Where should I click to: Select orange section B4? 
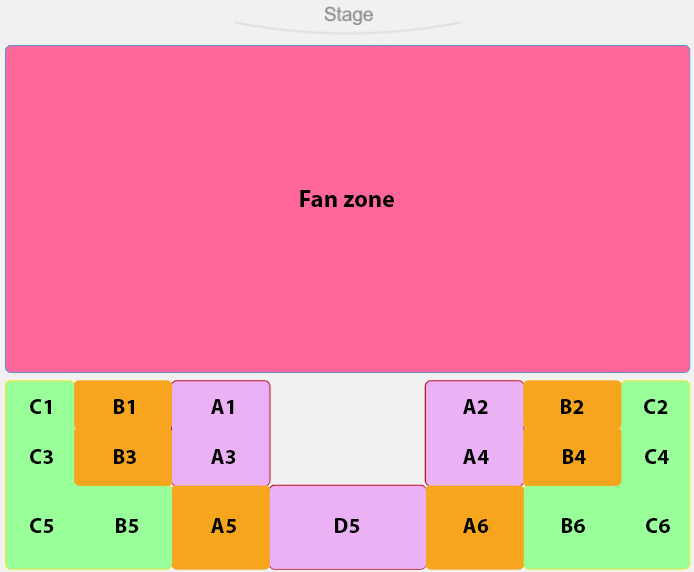(x=572, y=457)
